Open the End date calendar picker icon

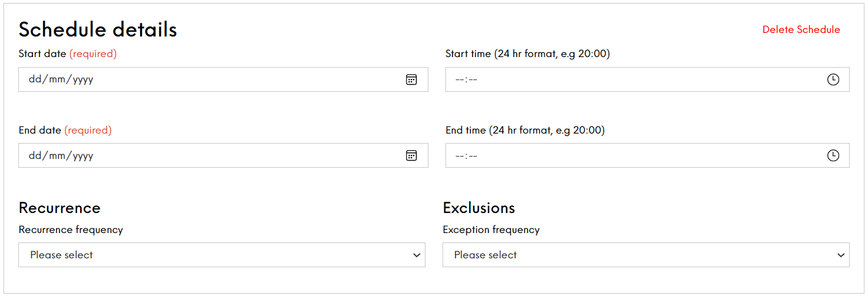(411, 155)
